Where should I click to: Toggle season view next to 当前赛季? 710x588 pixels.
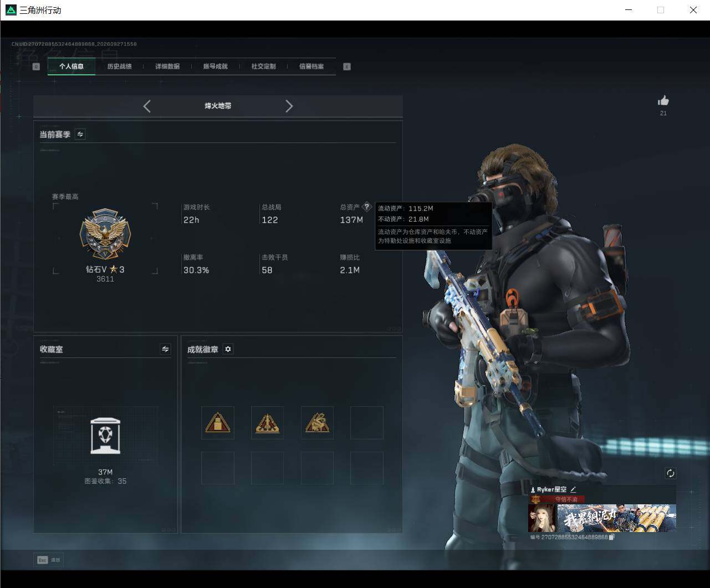pos(80,134)
